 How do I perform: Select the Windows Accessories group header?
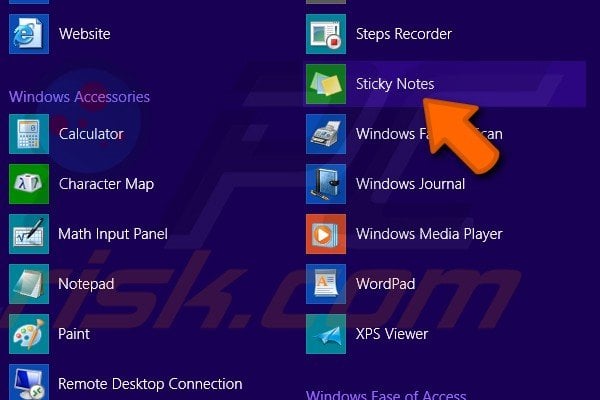(x=79, y=97)
